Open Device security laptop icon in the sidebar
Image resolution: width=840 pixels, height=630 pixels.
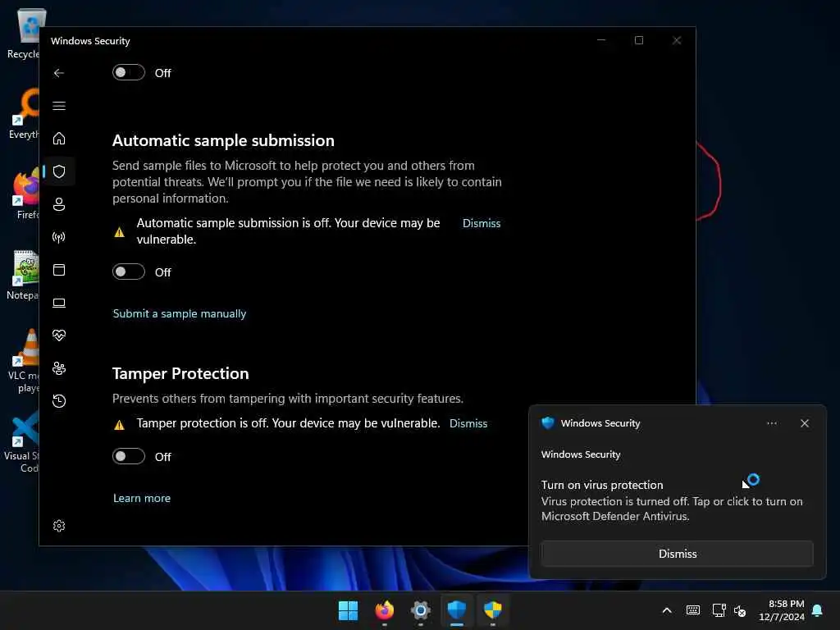[x=59, y=303]
